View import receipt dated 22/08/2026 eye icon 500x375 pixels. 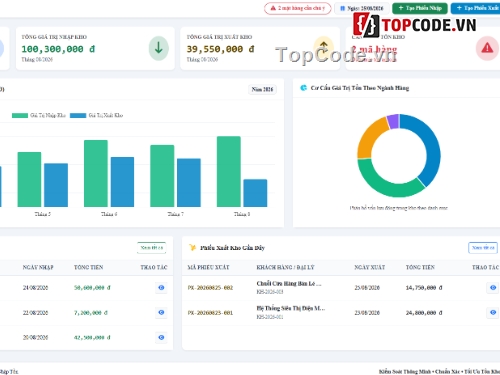(x=161, y=313)
